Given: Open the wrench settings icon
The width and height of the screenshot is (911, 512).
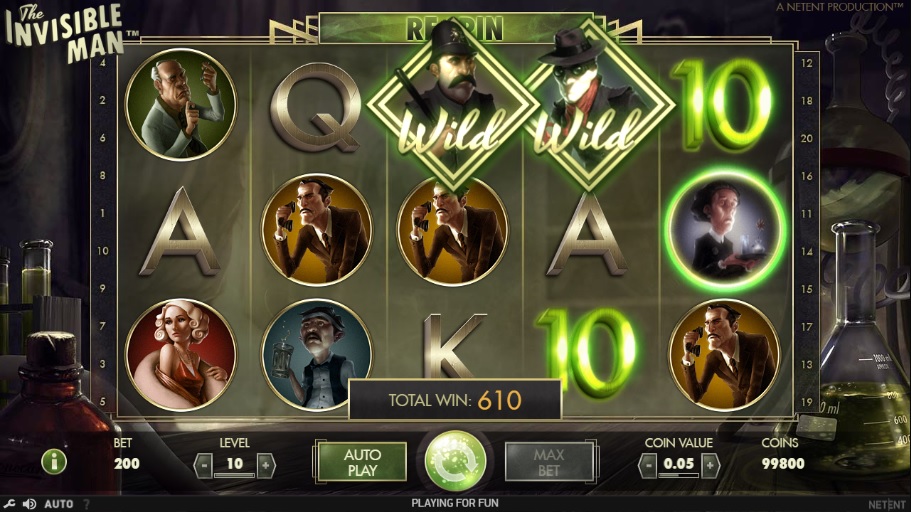Looking at the screenshot, I should point(9,504).
